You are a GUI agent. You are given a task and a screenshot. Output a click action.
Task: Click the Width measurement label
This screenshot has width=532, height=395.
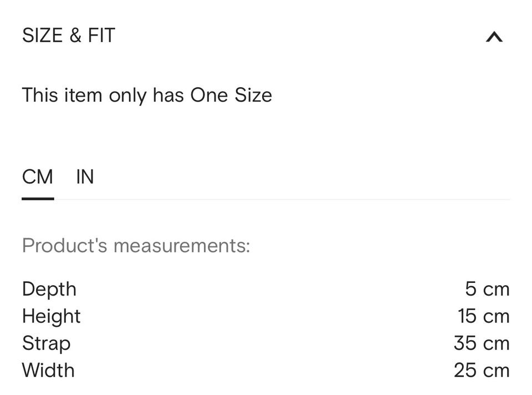[48, 370]
